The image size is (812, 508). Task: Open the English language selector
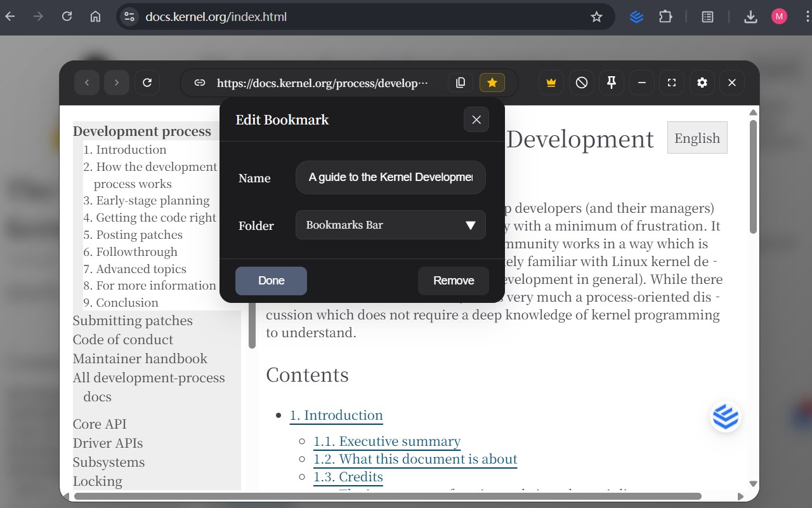[x=697, y=138]
